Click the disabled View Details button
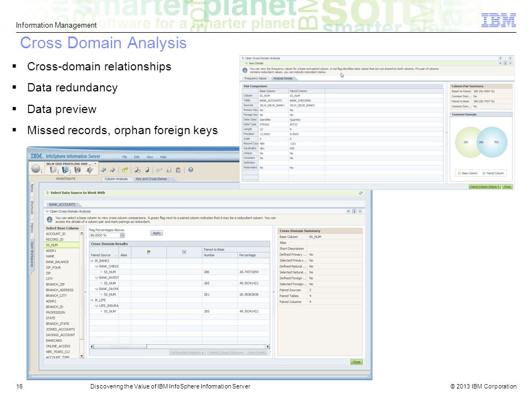Viewport: 532px width, 399px height. pyautogui.click(x=256, y=352)
